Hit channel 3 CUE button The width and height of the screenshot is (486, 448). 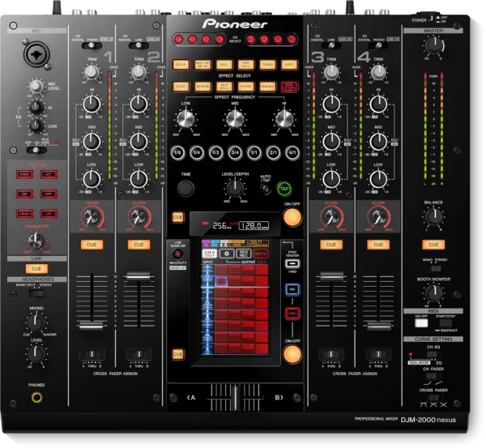[331, 245]
